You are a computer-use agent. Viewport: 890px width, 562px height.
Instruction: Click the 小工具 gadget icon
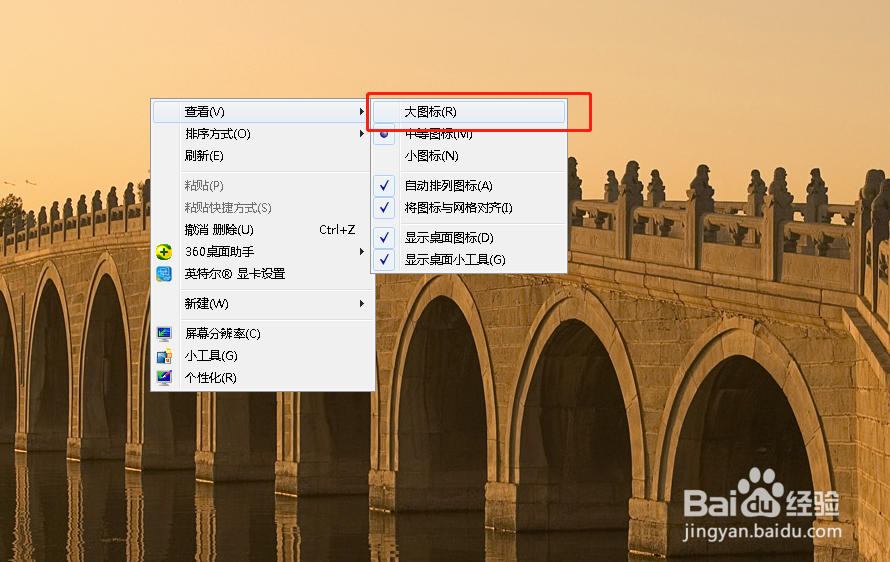pyautogui.click(x=164, y=356)
